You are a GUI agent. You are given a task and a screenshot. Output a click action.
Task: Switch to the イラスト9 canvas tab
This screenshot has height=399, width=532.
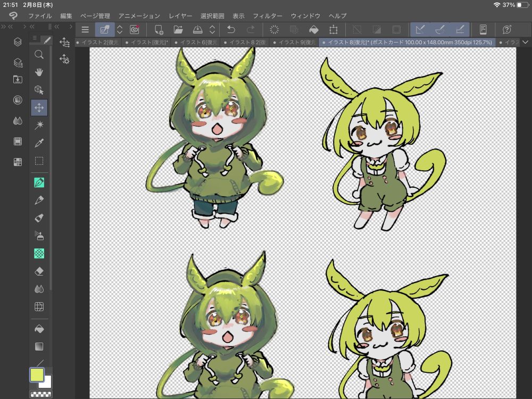pyautogui.click(x=294, y=43)
